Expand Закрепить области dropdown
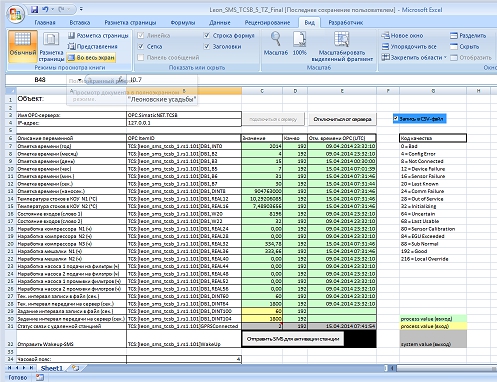This screenshot has width=497, height=382. click(x=414, y=58)
